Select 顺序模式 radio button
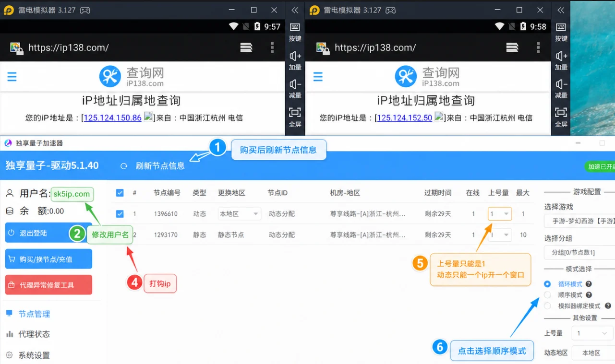Viewport: 615px width, 364px height. pos(547,295)
